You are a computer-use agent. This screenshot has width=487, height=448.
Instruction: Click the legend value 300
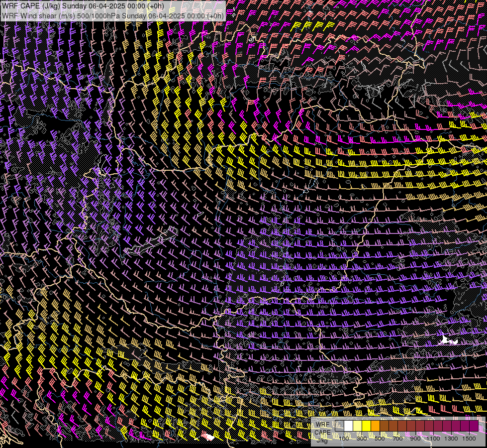362,439
